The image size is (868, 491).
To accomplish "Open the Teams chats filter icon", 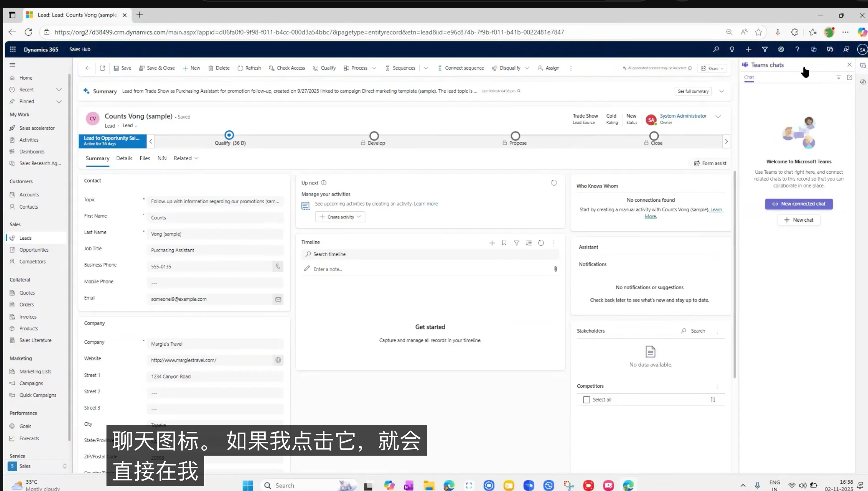I will (839, 77).
